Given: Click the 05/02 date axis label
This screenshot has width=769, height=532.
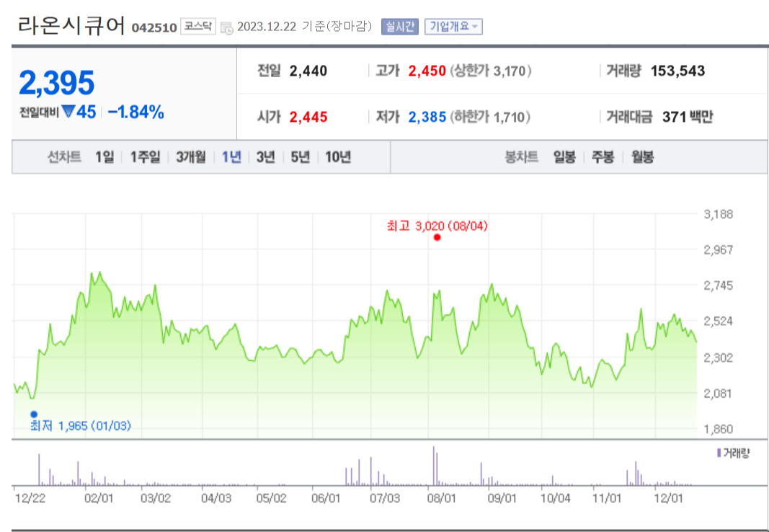Looking at the screenshot, I should tap(271, 499).
